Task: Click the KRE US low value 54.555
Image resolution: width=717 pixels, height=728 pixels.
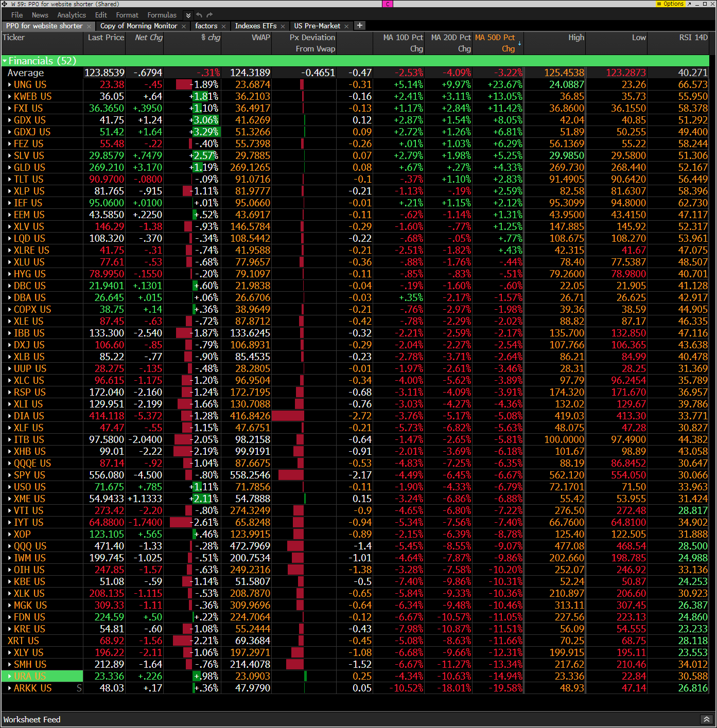Action: [631, 629]
